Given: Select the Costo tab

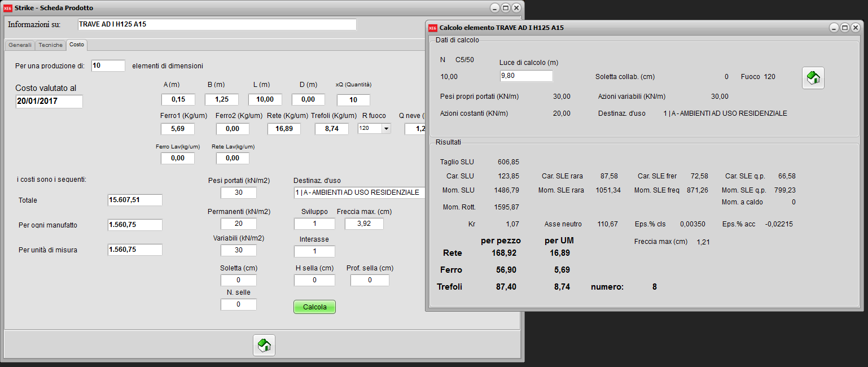Looking at the screenshot, I should click(x=77, y=45).
